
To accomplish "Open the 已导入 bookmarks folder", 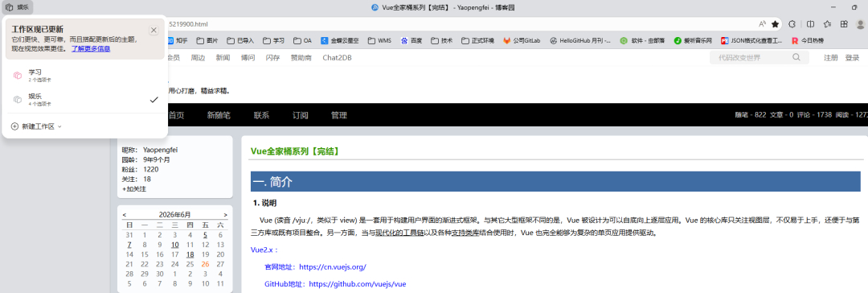I will (240, 40).
